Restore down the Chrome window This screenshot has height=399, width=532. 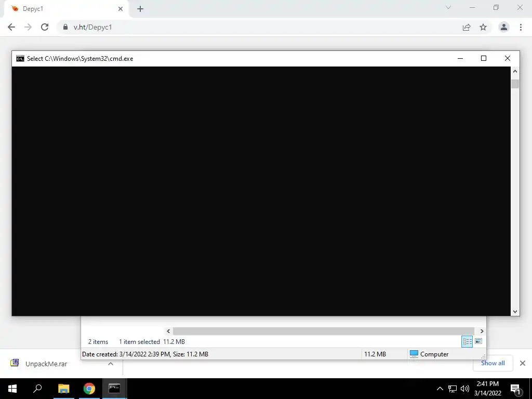point(496,7)
